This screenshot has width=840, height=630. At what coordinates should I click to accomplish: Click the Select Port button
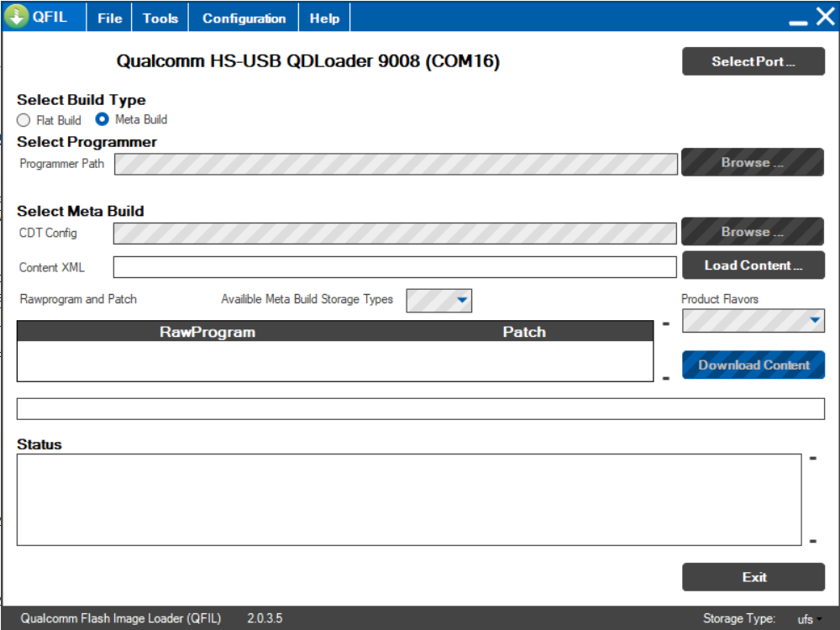coord(753,61)
